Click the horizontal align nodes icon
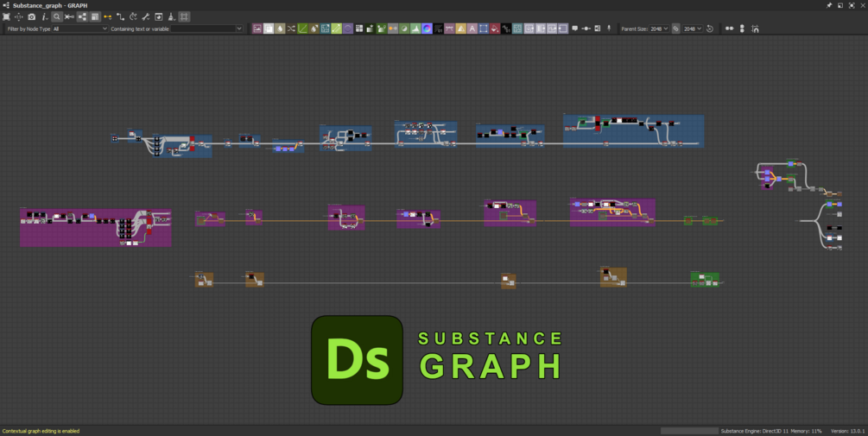The width and height of the screenshot is (868, 436). [x=730, y=28]
